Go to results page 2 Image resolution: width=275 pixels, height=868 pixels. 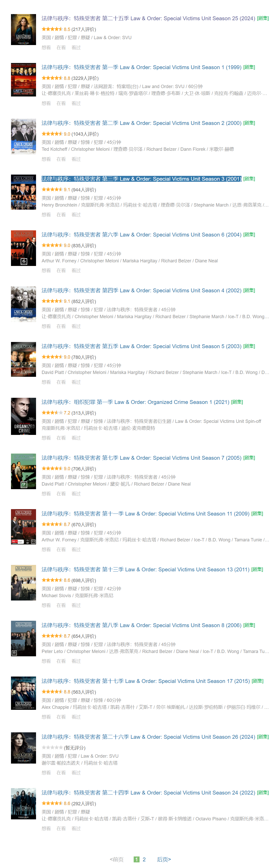(144, 859)
